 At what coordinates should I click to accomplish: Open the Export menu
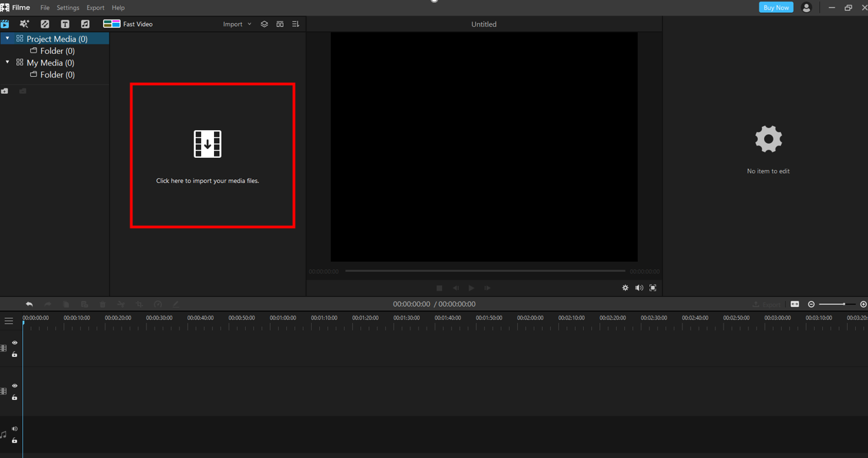pos(95,7)
